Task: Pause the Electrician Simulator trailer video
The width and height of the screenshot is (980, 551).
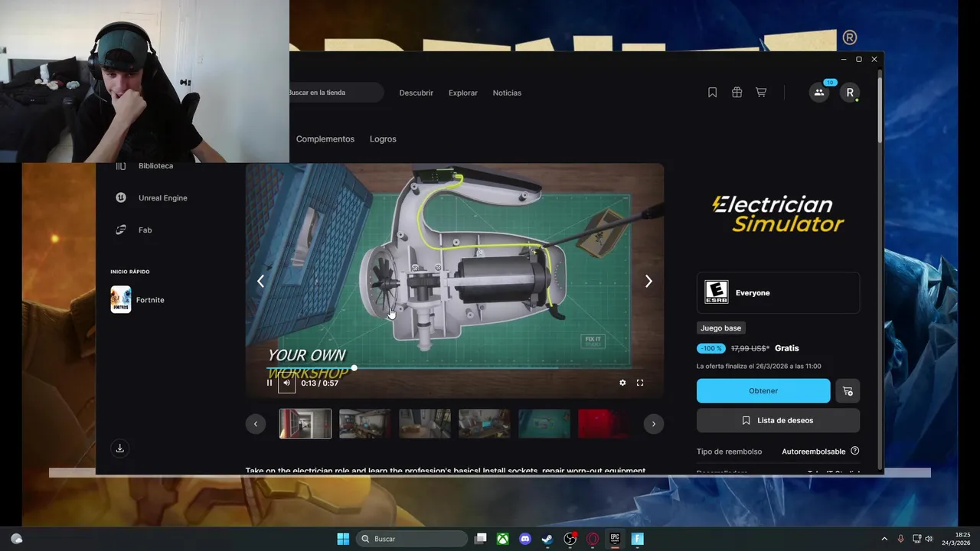Action: (269, 383)
